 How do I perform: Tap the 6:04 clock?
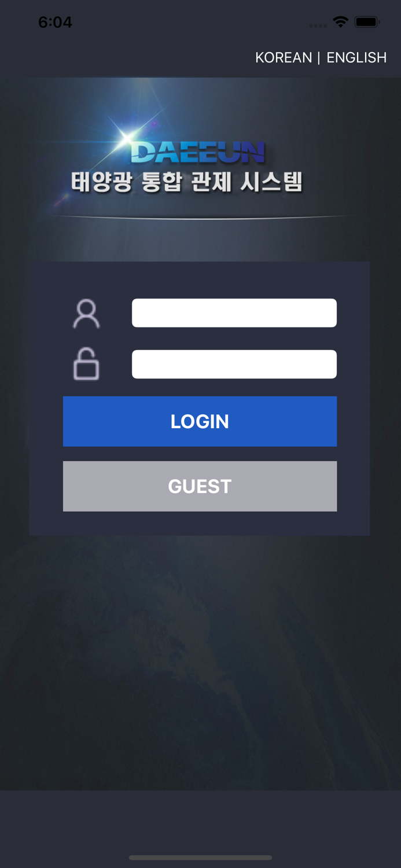[x=55, y=22]
